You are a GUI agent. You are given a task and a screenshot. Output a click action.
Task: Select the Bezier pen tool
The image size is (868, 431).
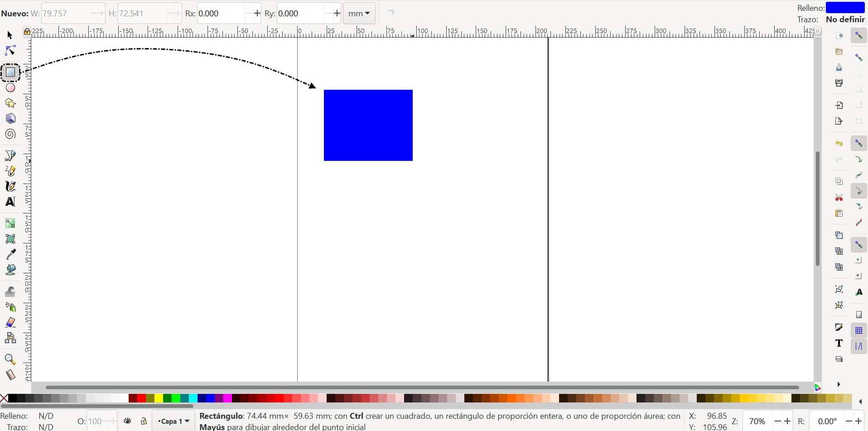pyautogui.click(x=10, y=155)
